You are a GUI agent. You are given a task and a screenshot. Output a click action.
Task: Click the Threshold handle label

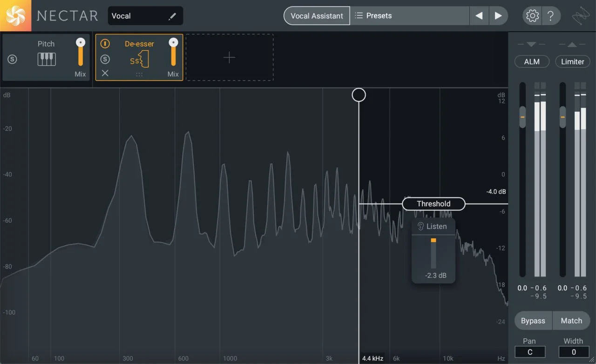(x=433, y=204)
